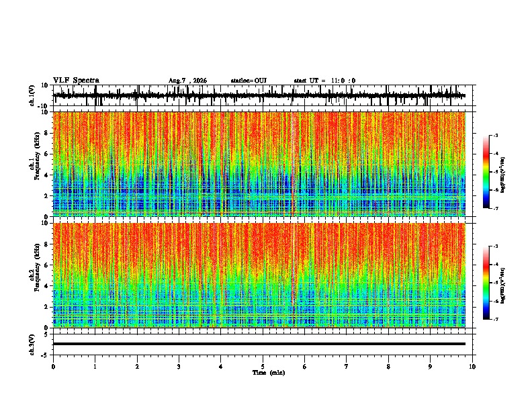
Task: Click the ch.2 color bar bottom label "-7"
Action: click(495, 319)
